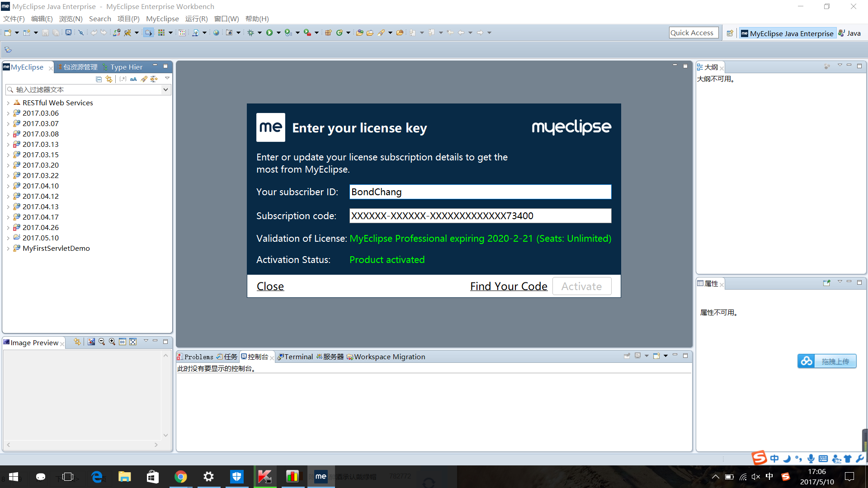
Task: Click the subscriber ID input field
Action: [x=480, y=192]
